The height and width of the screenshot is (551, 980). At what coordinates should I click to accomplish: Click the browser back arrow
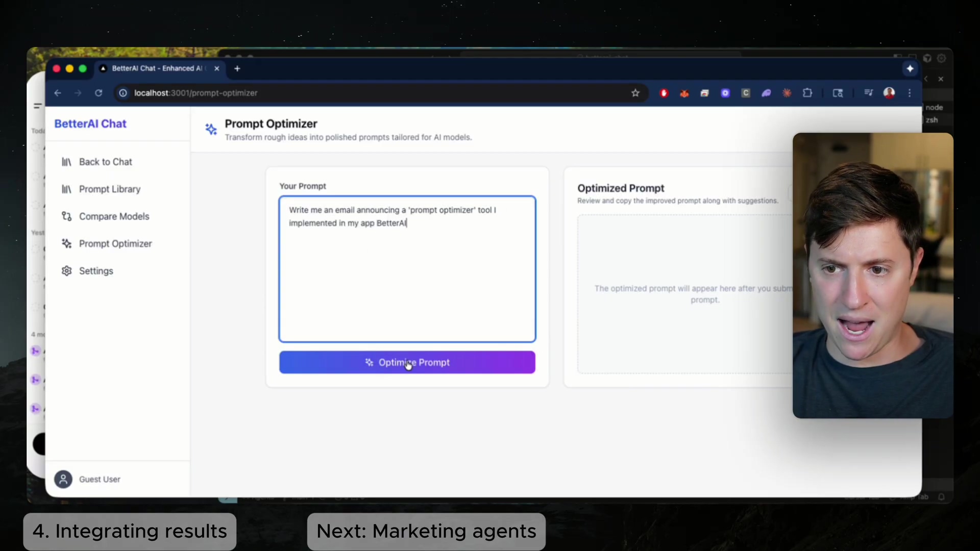[x=58, y=93]
